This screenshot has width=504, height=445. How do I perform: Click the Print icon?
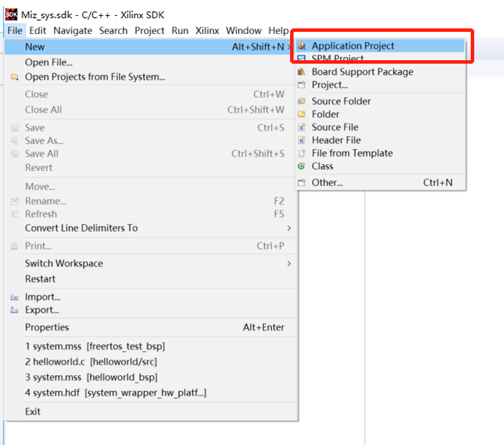point(15,246)
